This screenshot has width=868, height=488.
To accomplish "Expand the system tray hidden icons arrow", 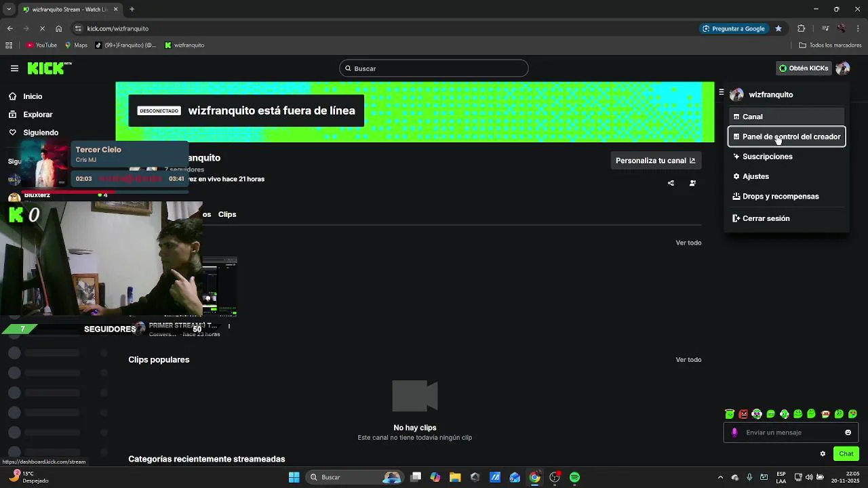I will pos(720,477).
